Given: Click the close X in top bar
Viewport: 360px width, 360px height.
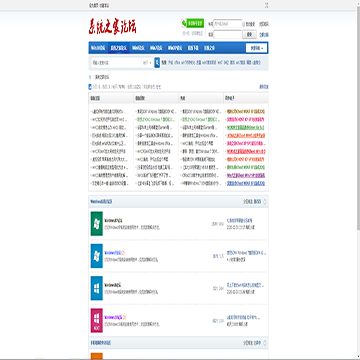Looking at the screenshot, I should tap(266, 5).
